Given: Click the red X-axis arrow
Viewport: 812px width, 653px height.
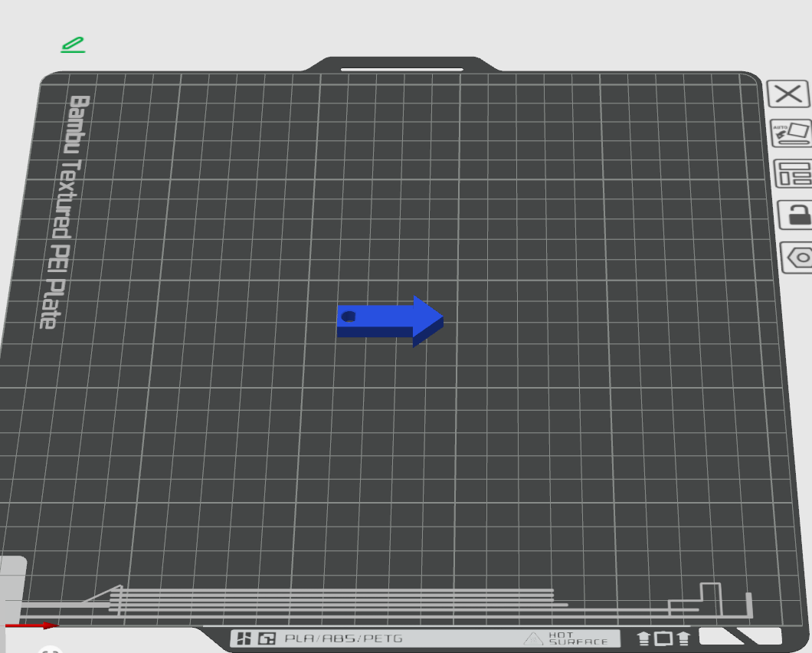Looking at the screenshot, I should coord(32,625).
